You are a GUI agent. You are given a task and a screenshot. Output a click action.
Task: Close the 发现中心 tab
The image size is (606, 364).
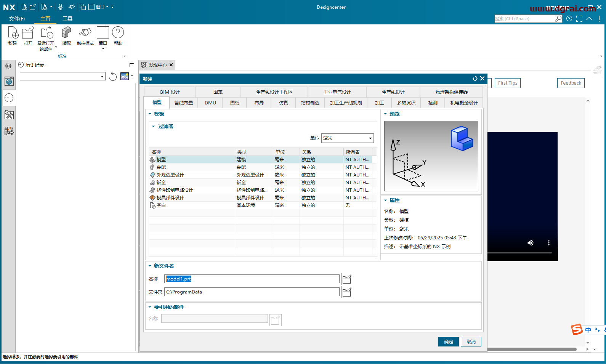[171, 65]
